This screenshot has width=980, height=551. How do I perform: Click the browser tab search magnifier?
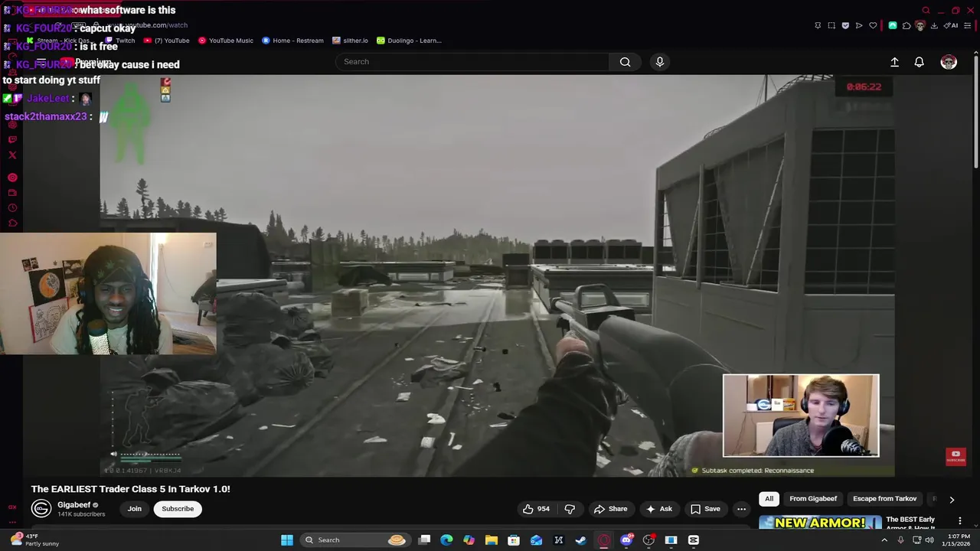[926, 10]
